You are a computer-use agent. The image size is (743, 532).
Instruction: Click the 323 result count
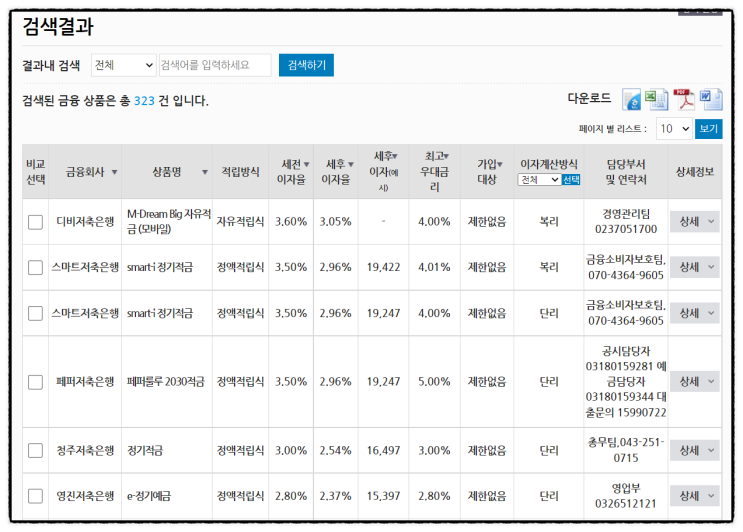point(144,101)
